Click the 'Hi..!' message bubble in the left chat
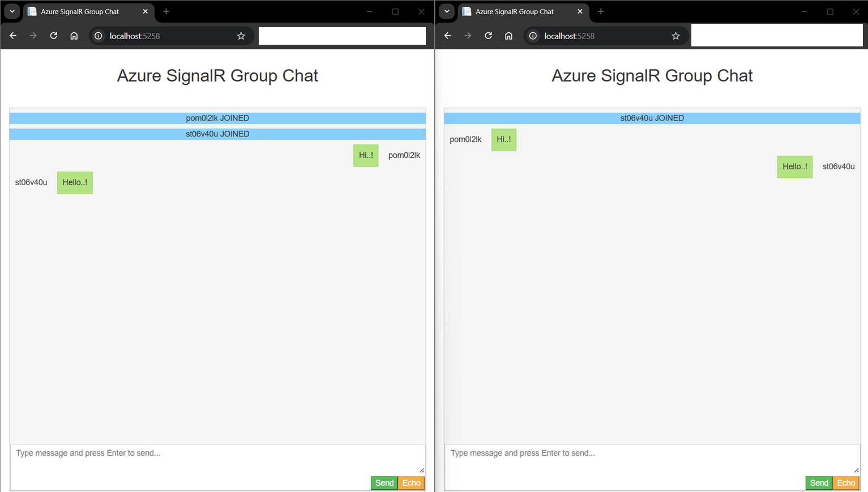Screen dimensions: 868x492 (366, 155)
